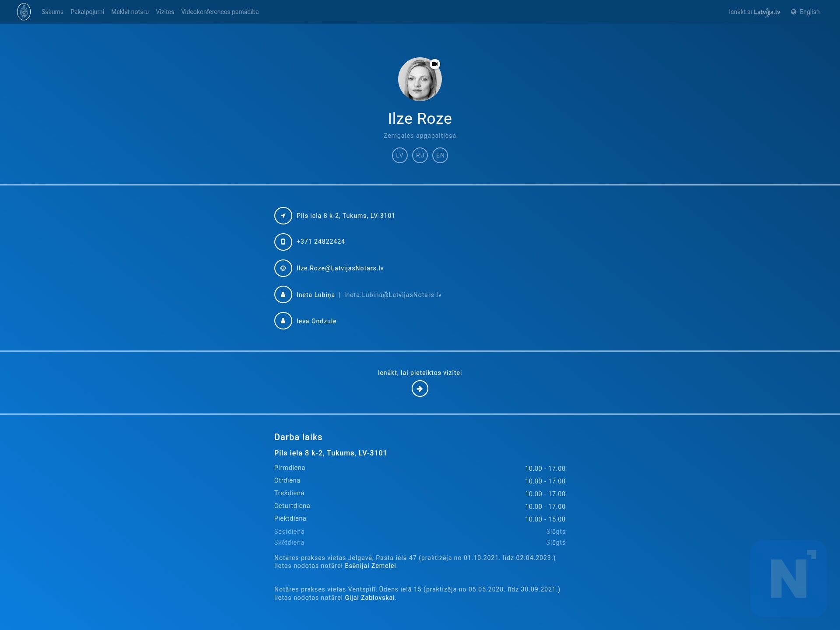
Task: Click the mobile phone icon
Action: coord(283,241)
